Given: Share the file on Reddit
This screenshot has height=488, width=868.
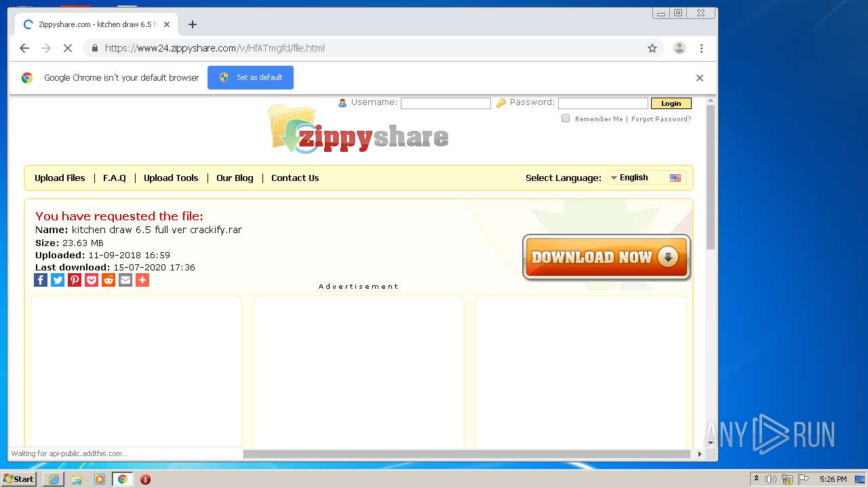Looking at the screenshot, I should [x=108, y=280].
